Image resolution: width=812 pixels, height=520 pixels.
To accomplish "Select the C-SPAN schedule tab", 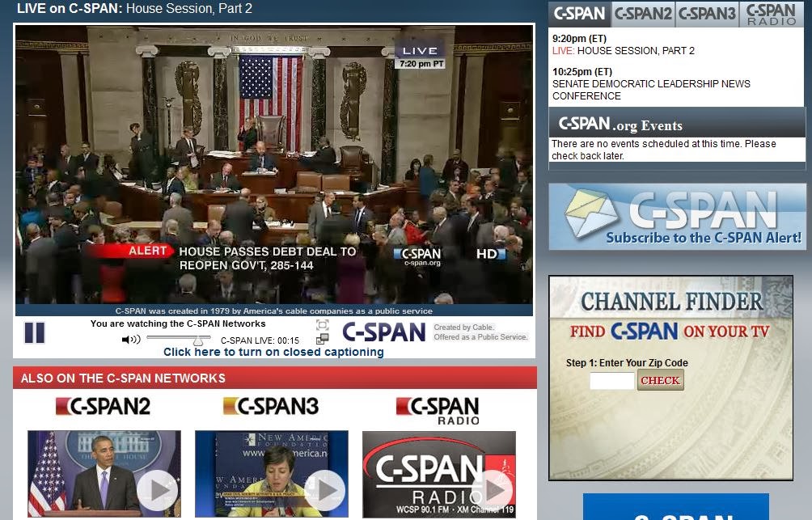I will [x=580, y=14].
